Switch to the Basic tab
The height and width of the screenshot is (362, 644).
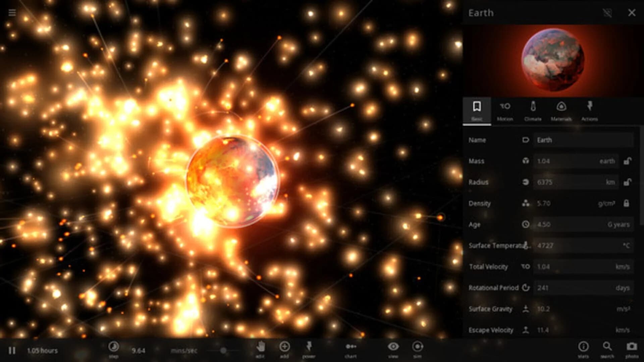click(x=478, y=108)
